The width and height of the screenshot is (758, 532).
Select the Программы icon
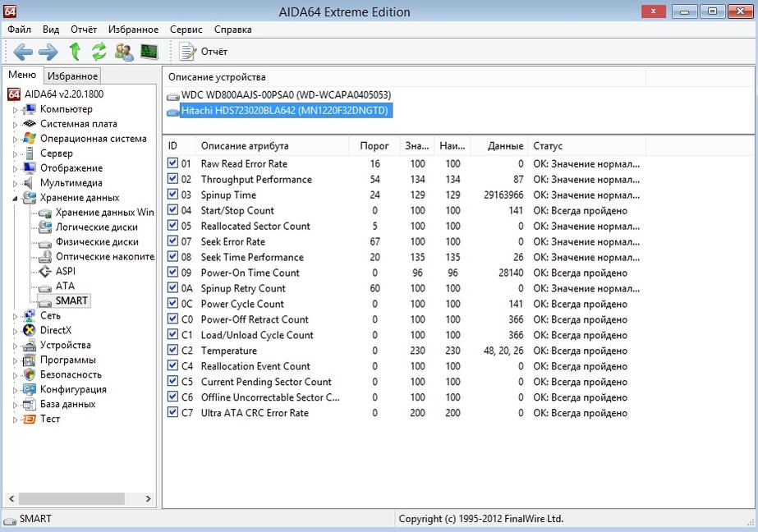point(30,360)
